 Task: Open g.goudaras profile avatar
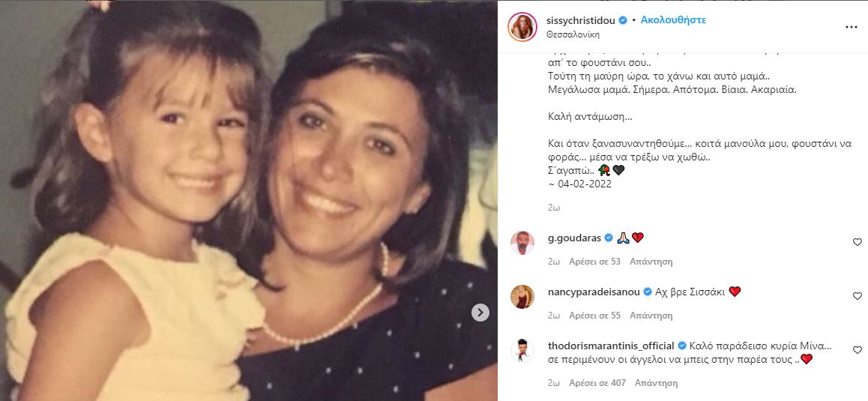(x=522, y=243)
